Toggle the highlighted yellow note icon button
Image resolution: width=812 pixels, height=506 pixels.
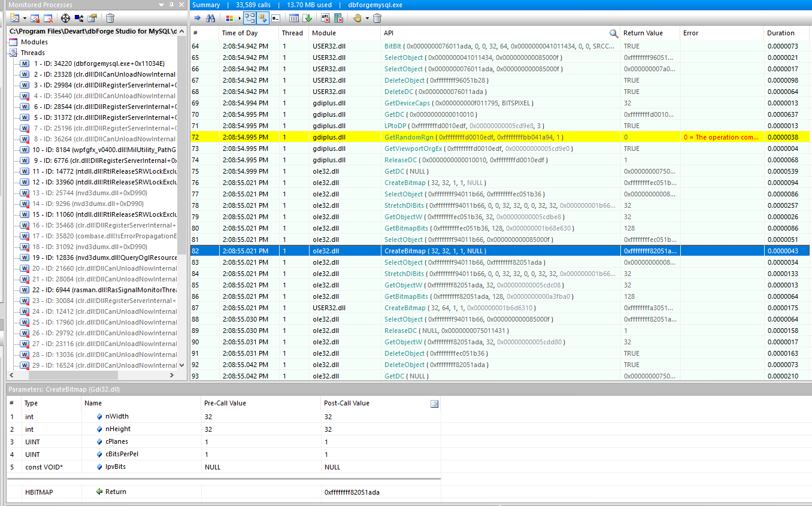pyautogui.click(x=262, y=18)
